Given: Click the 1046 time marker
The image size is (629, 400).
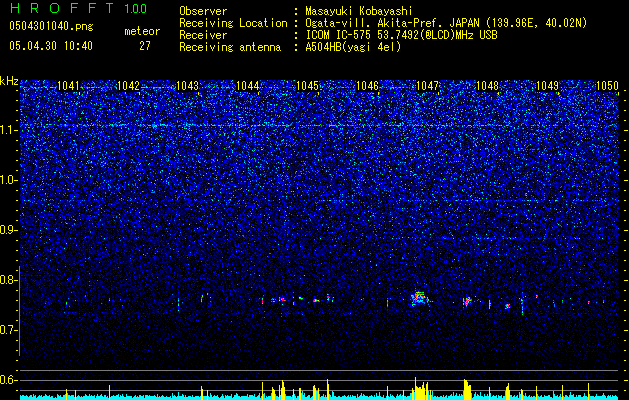Looking at the screenshot, I should click(367, 86).
